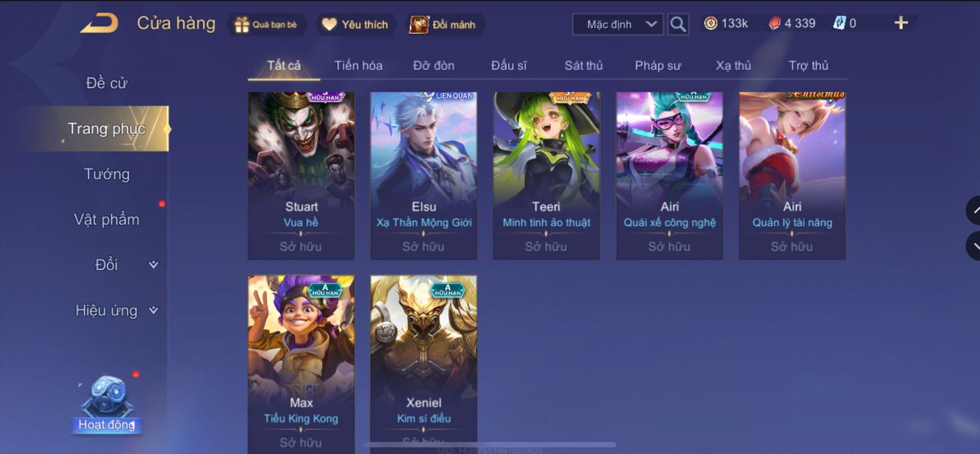Image resolution: width=980 pixels, height=454 pixels.
Task: Open the Quà bạn bè gift icon
Action: pos(242,25)
